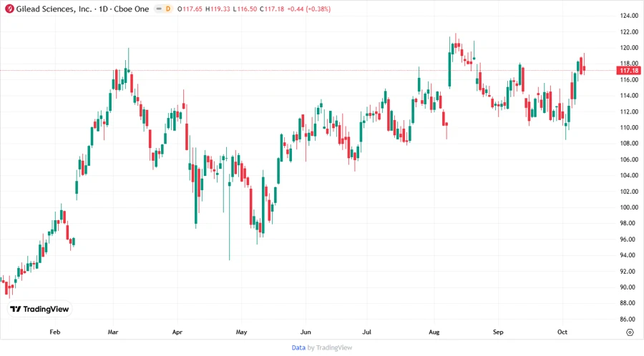Click the 120.00 price scale label
The height and width of the screenshot is (356, 644).
click(629, 48)
